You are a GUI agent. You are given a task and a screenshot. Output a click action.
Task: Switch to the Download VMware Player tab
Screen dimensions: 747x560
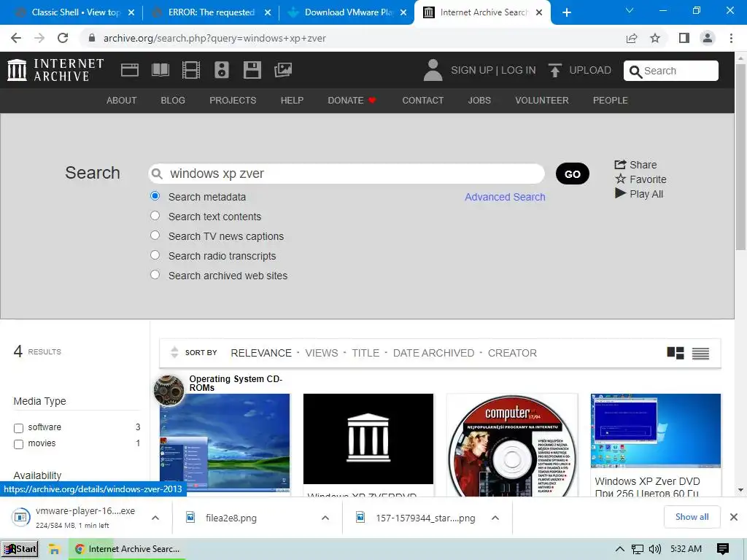coord(347,12)
